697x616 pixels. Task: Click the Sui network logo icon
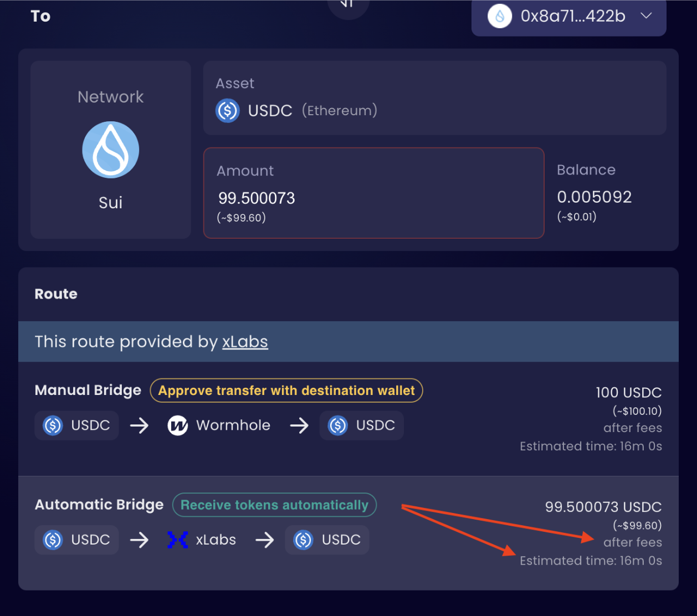(111, 150)
